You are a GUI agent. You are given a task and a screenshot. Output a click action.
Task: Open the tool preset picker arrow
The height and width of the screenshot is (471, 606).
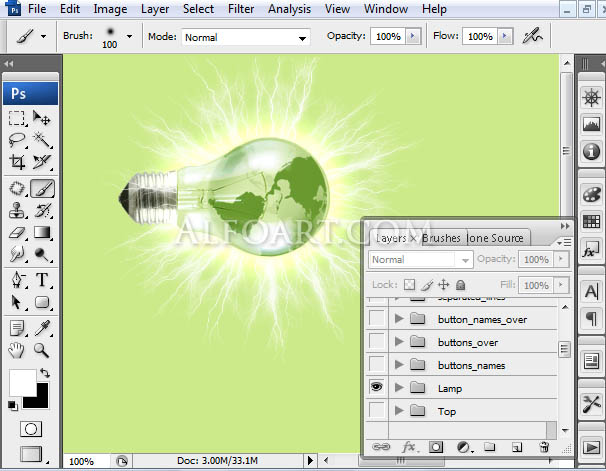[44, 36]
